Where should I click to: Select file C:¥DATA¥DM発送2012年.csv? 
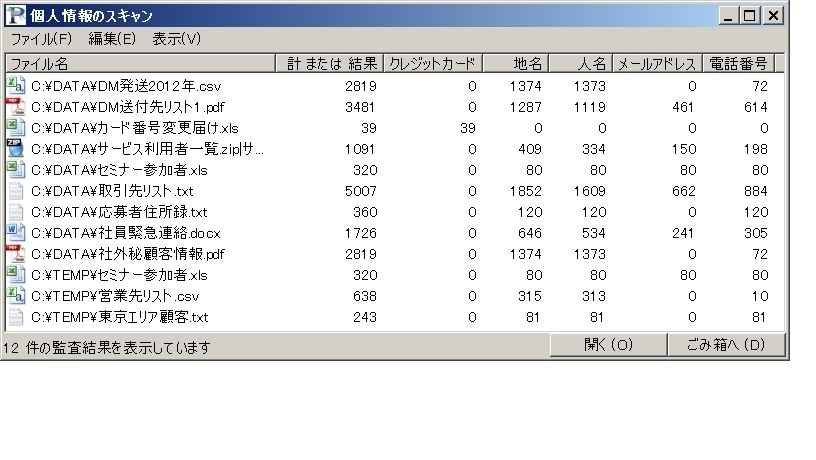(x=126, y=86)
